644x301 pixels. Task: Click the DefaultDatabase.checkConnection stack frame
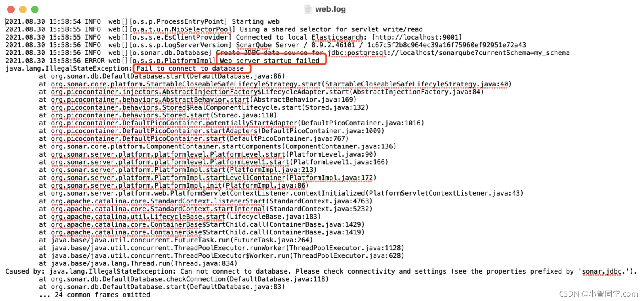(x=184, y=279)
